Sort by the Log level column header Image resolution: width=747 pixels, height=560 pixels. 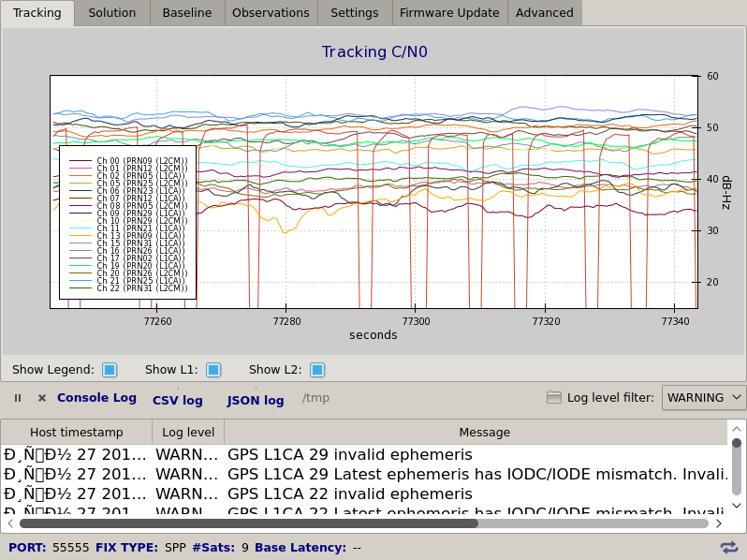coord(188,432)
